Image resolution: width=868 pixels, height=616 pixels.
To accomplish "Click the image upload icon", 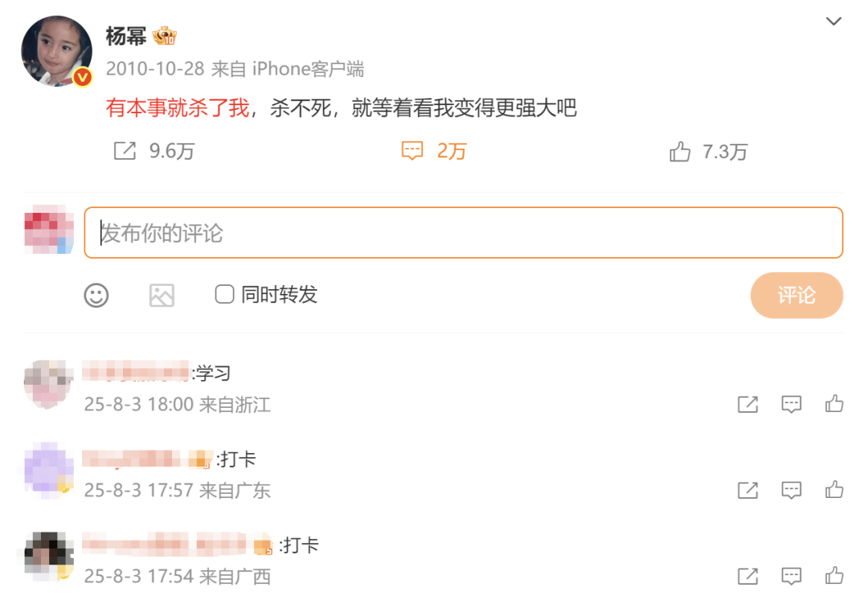I will pos(162,296).
